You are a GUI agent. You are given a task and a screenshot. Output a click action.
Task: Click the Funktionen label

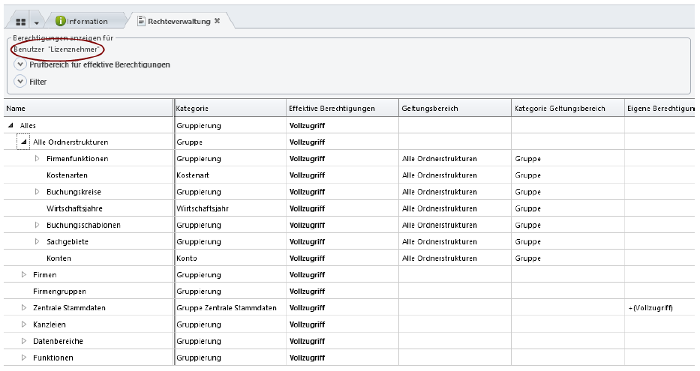53,358
